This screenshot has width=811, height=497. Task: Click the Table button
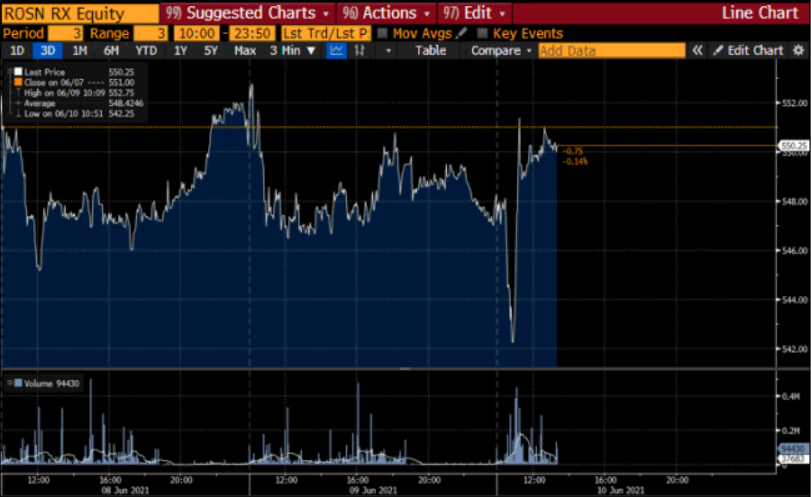click(x=431, y=50)
